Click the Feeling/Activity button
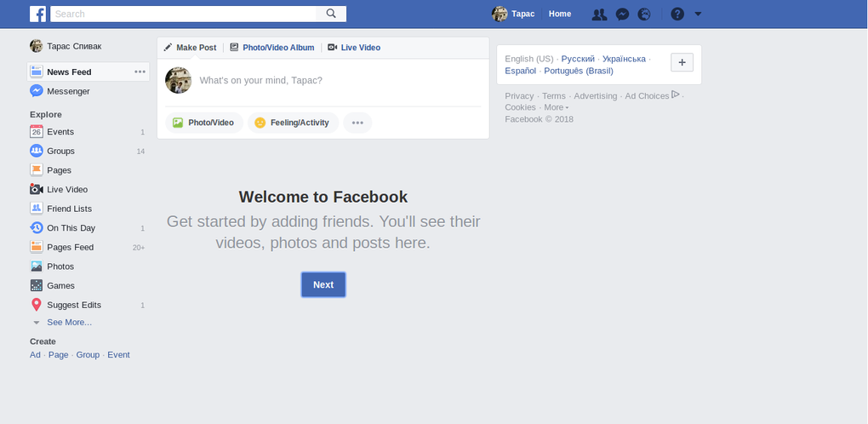 (x=293, y=123)
